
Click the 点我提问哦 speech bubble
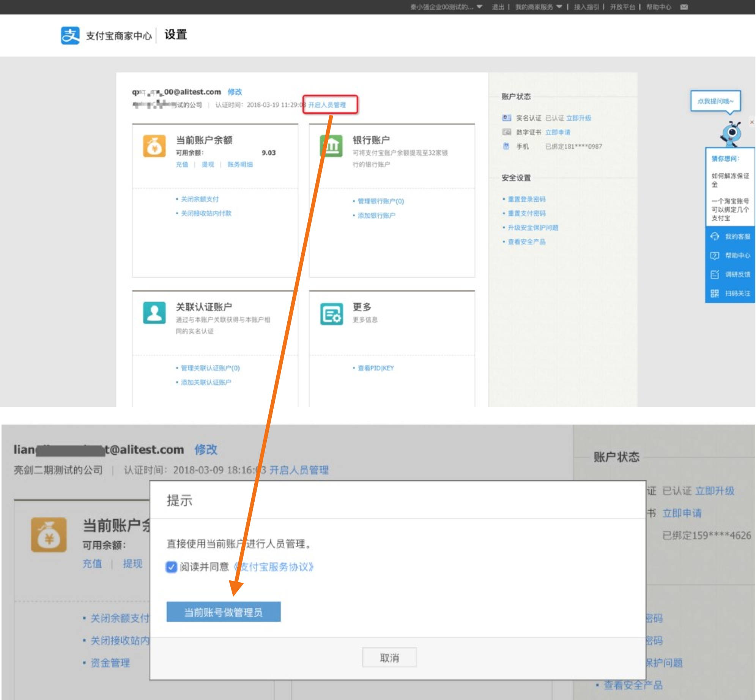715,101
